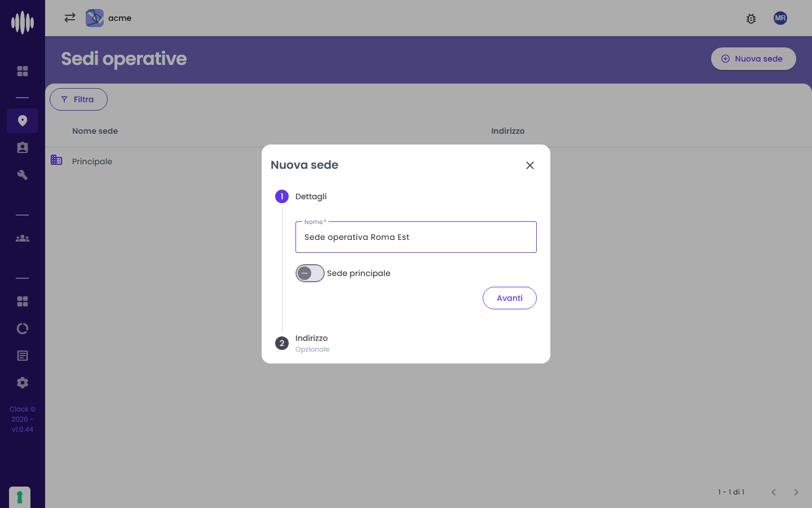The image size is (812, 508).
Task: Select step 1 Dettagli in stepper
Action: 301,196
